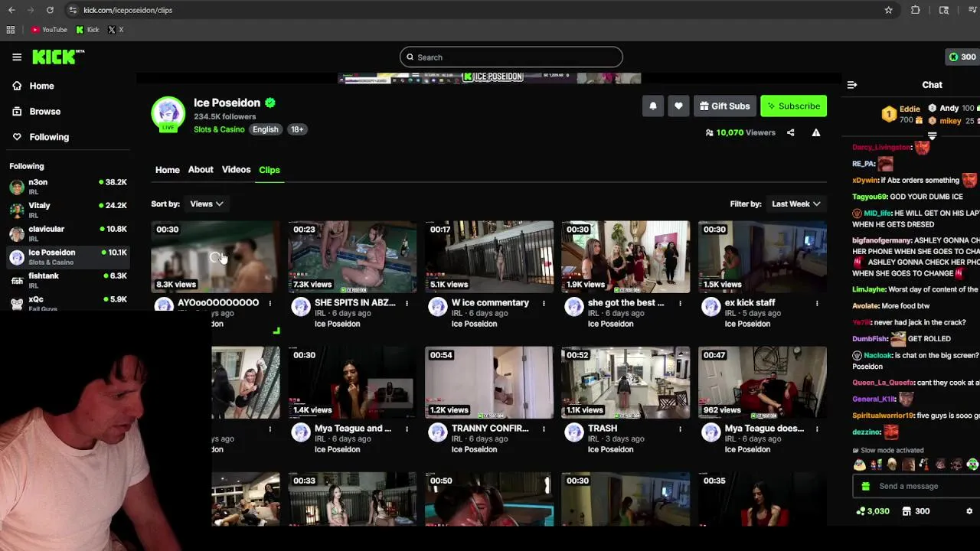The image size is (980, 551).
Task: Play TRASH clip thumbnail
Action: [x=626, y=383]
